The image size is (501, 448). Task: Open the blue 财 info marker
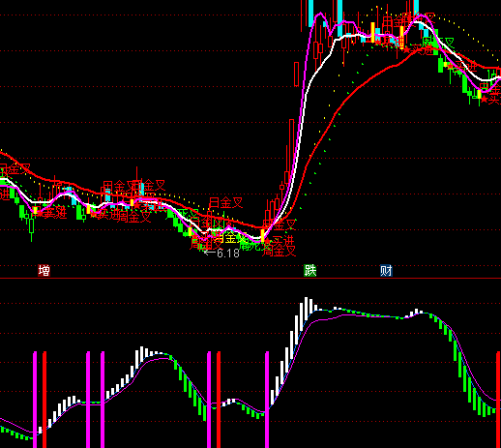[386, 270]
